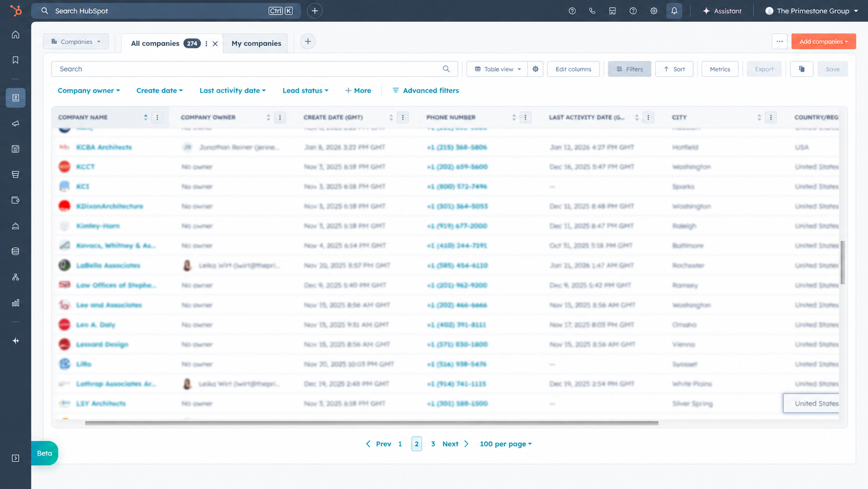The height and width of the screenshot is (489, 868).
Task: Open Bookmarks icon in left sidebar
Action: pyautogui.click(x=16, y=60)
